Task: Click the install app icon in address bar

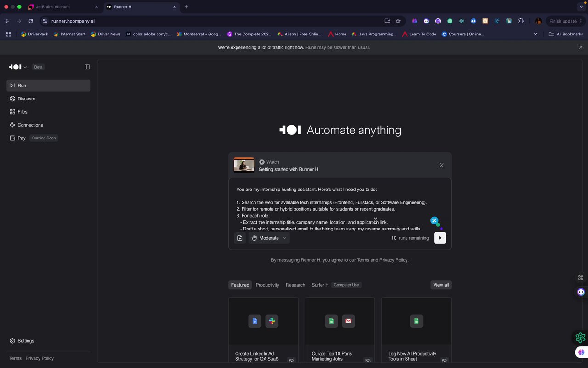Action: tap(387, 21)
